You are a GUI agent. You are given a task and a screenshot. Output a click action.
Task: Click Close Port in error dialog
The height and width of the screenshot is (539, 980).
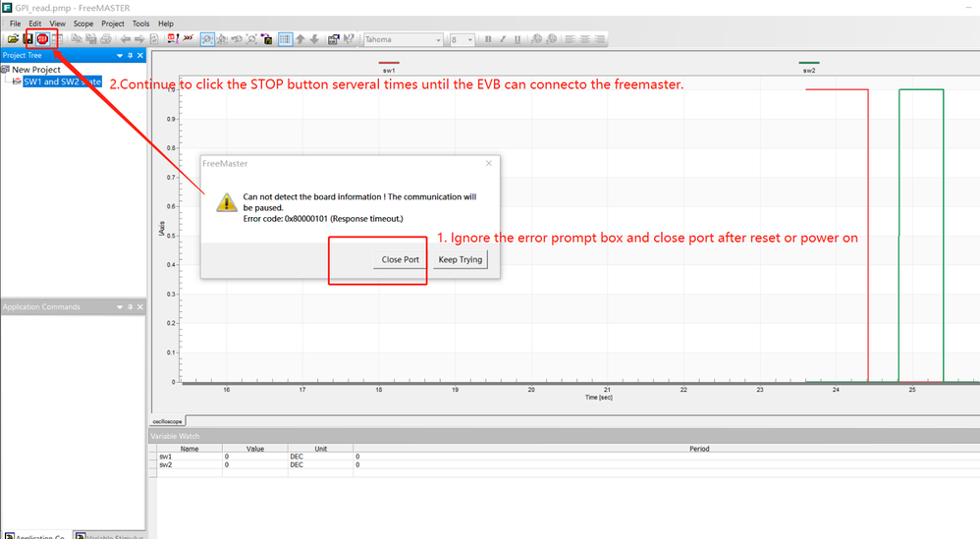(400, 259)
